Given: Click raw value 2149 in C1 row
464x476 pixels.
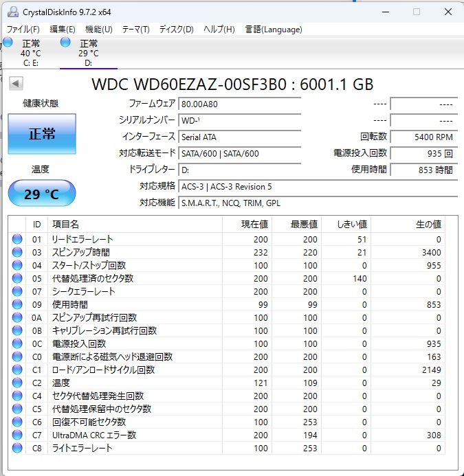Looking at the screenshot, I should tap(431, 370).
